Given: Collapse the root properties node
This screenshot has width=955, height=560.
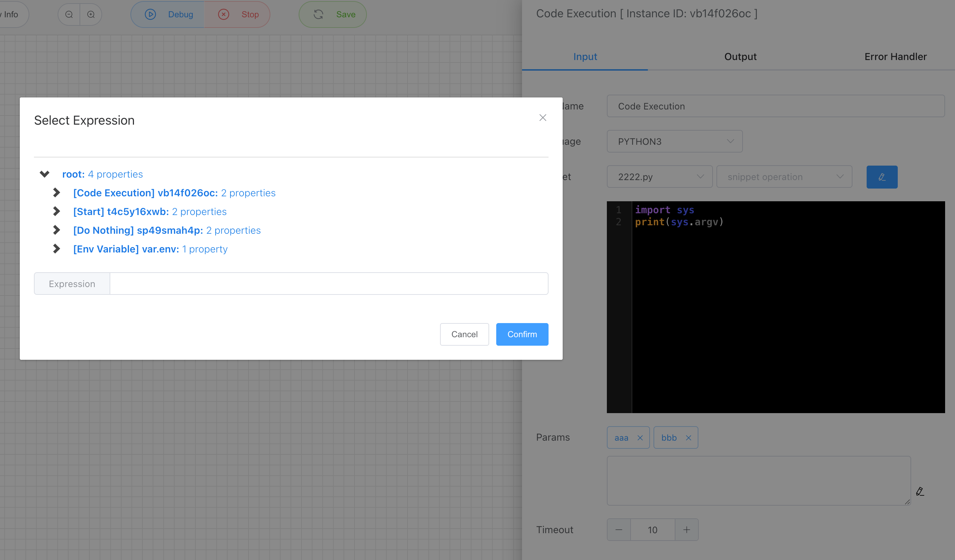Looking at the screenshot, I should (x=45, y=174).
